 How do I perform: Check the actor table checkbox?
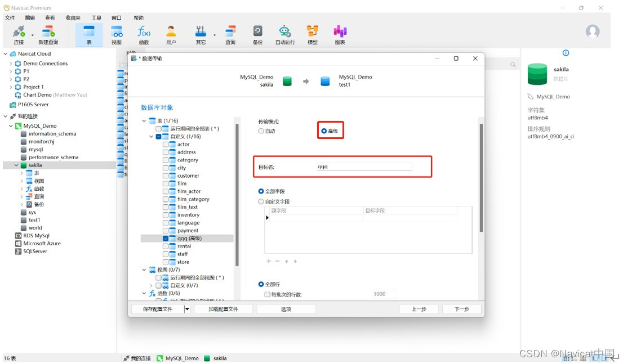(166, 145)
